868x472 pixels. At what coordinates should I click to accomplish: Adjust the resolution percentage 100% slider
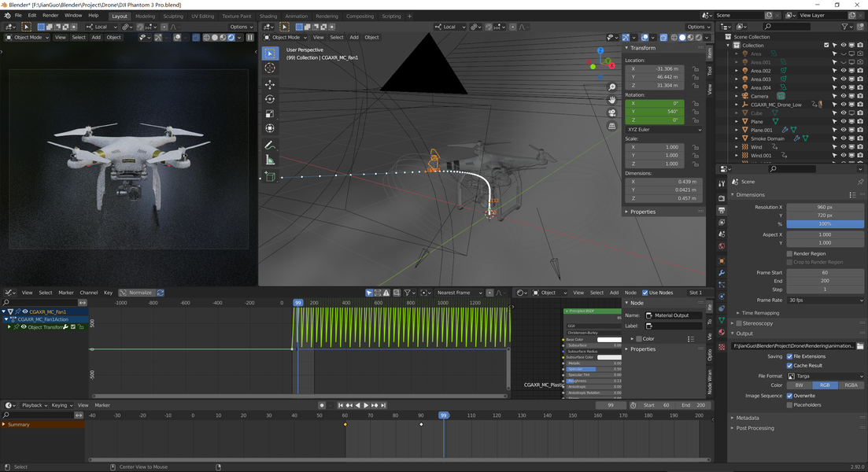(825, 223)
